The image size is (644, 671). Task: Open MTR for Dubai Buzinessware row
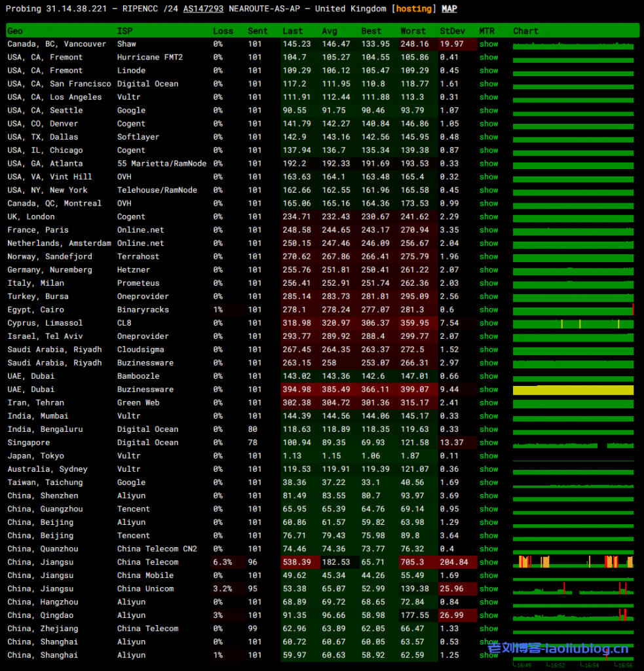488,389
